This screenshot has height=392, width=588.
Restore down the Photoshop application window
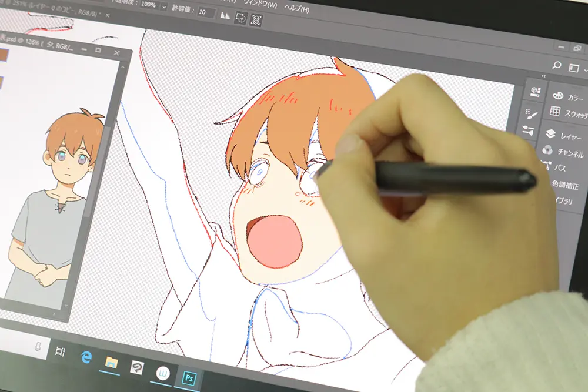pos(578,48)
